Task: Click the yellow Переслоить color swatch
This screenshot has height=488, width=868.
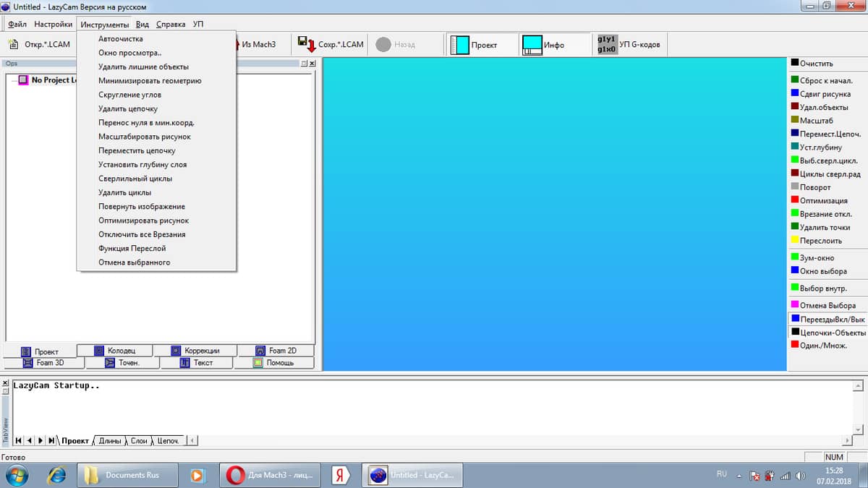Action: pos(795,240)
